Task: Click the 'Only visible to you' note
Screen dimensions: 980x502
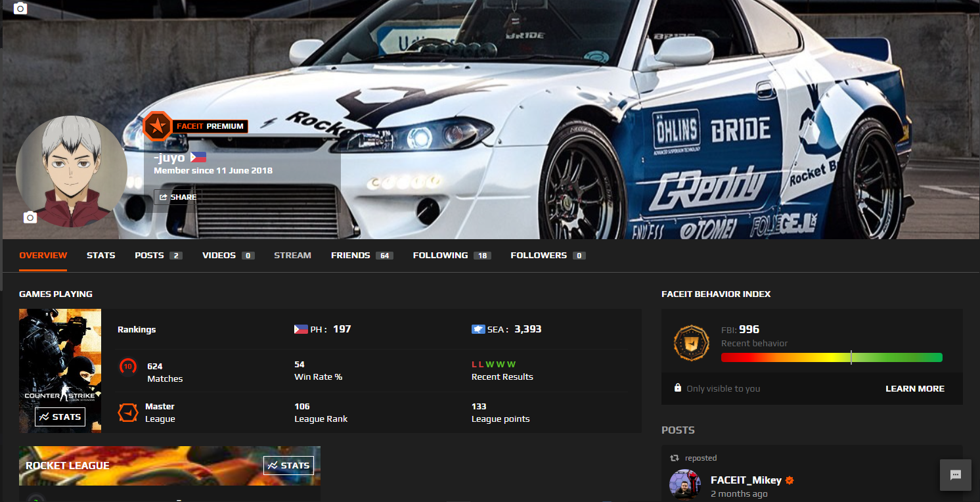Action: click(x=723, y=388)
